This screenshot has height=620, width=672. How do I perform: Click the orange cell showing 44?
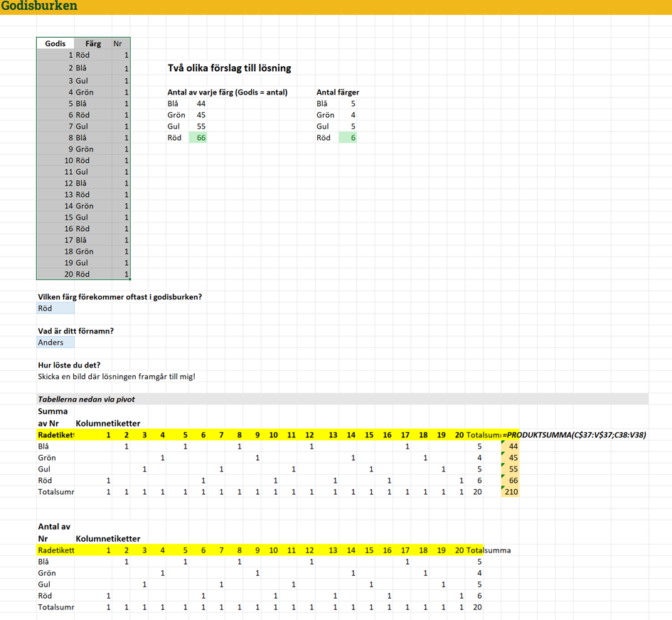(x=510, y=446)
